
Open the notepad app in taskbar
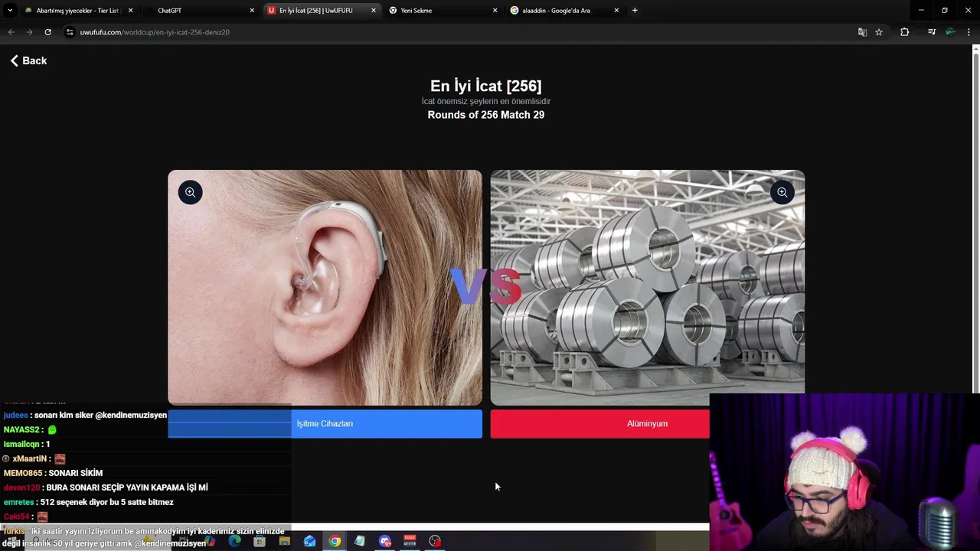click(x=359, y=541)
